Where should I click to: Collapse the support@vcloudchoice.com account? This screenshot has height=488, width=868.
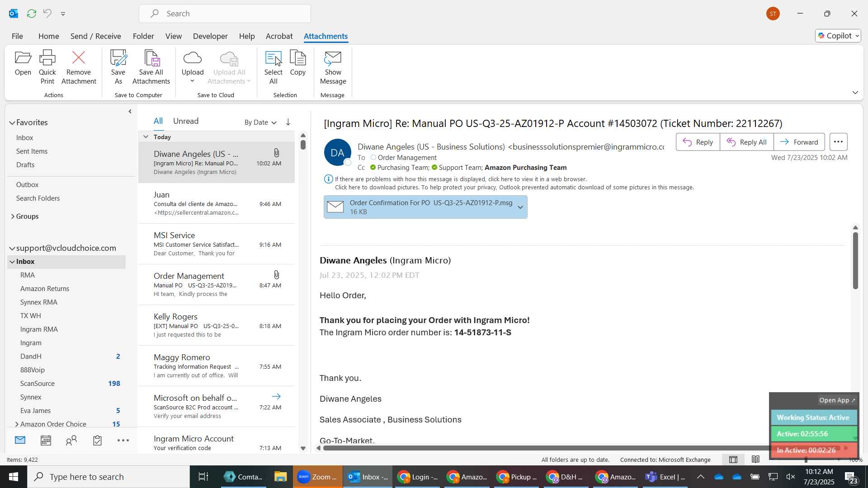pyautogui.click(x=12, y=248)
